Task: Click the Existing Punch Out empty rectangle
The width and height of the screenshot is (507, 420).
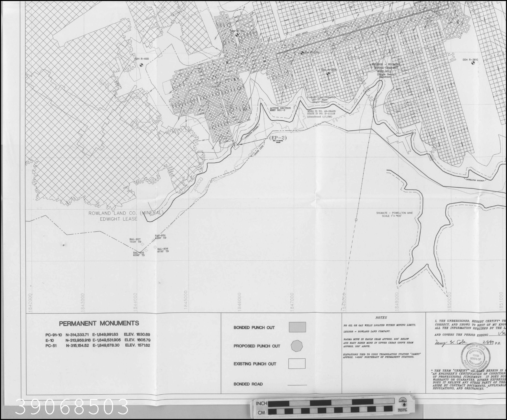Action: (297, 364)
